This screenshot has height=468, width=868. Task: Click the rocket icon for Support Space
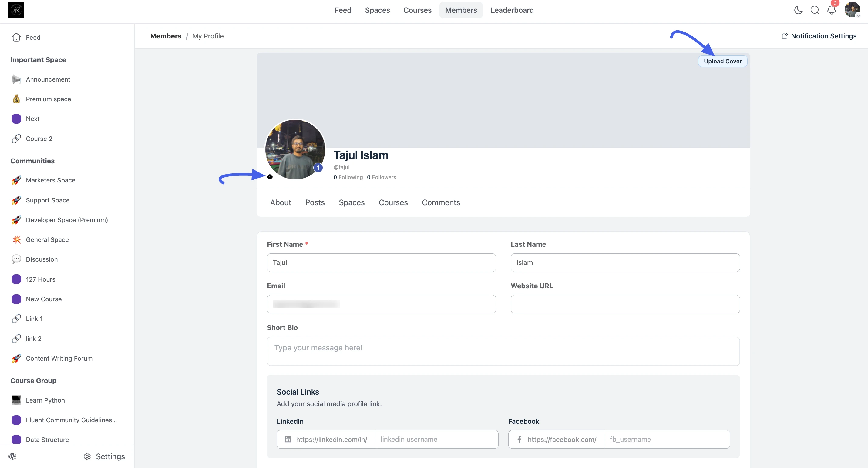[16, 200]
